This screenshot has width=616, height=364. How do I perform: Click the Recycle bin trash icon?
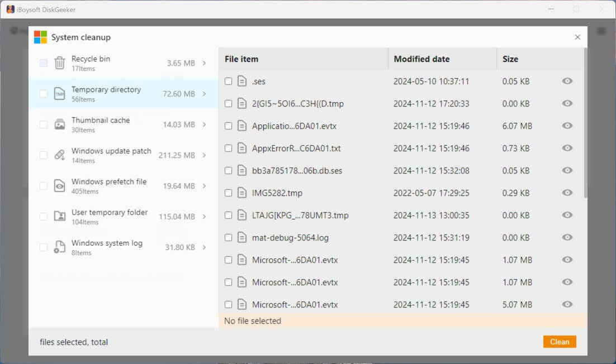[x=59, y=63]
